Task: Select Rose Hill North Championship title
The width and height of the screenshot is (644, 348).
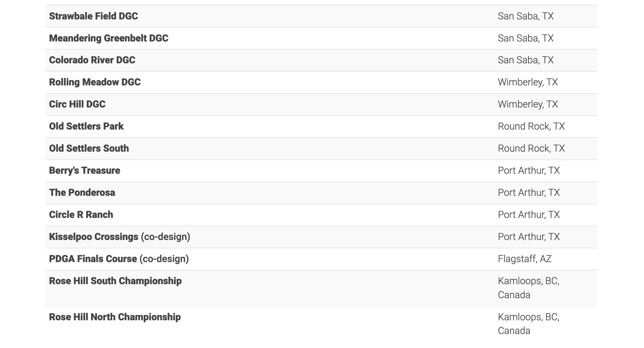Action: (x=115, y=317)
